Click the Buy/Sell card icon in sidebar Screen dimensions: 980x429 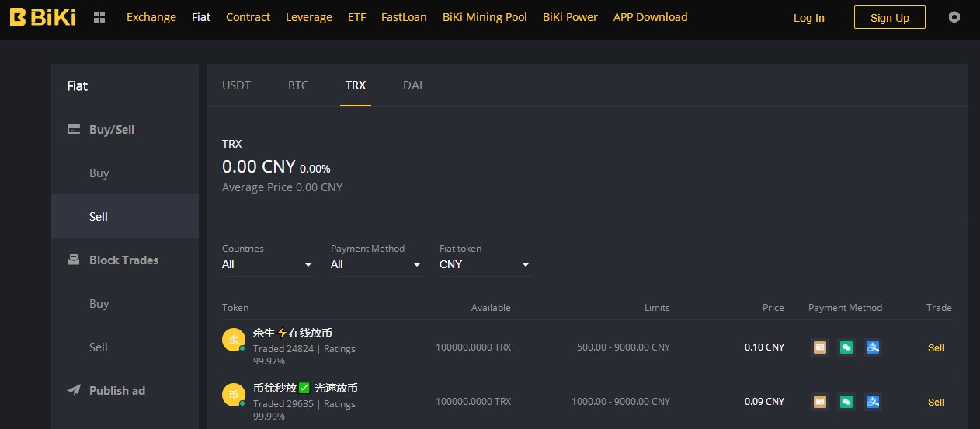pyautogui.click(x=74, y=129)
